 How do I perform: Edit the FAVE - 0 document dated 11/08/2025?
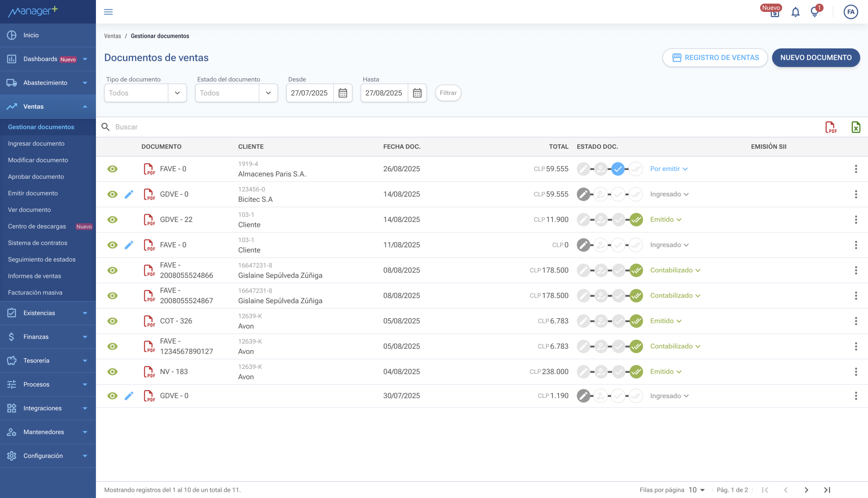[x=129, y=245]
